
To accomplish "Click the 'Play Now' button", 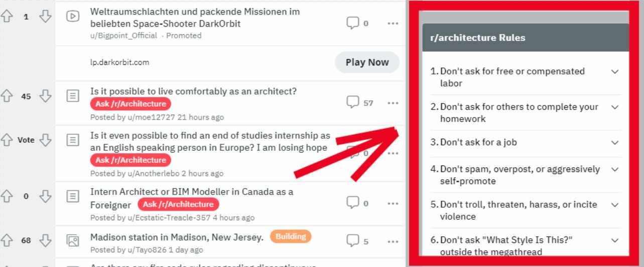I will (x=367, y=62).
